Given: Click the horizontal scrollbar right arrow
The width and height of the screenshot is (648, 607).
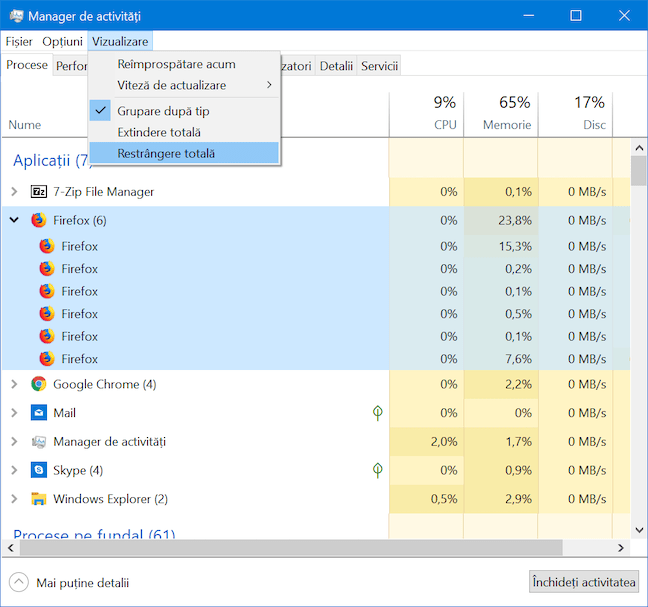Looking at the screenshot, I should click(x=621, y=548).
